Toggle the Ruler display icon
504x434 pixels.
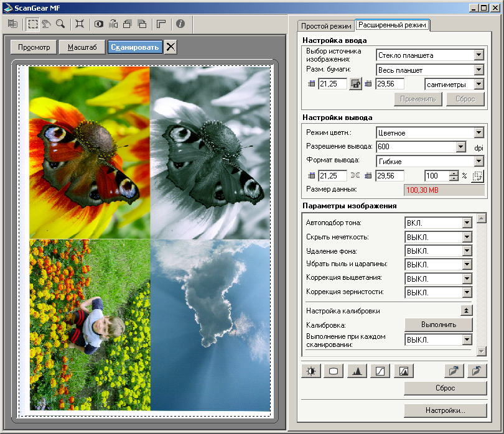161,24
